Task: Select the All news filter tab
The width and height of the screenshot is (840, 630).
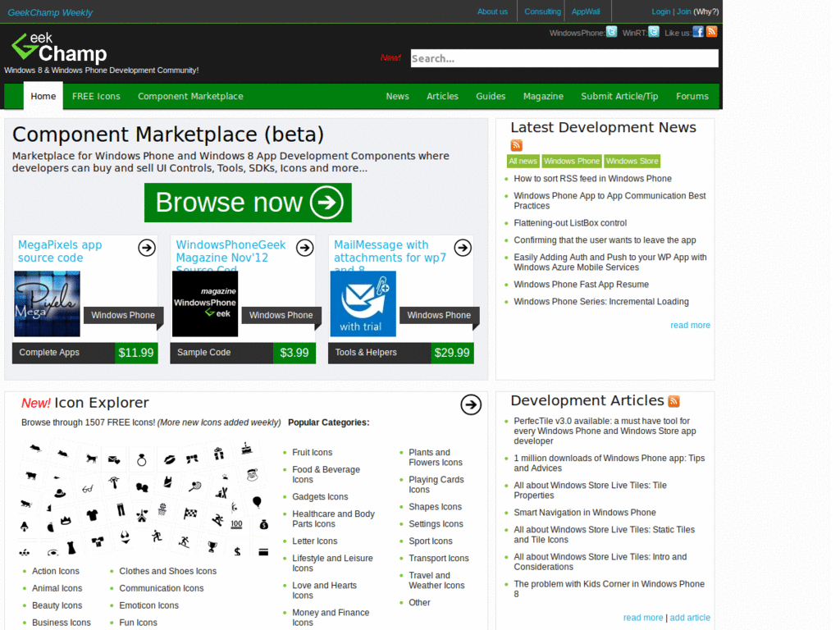Action: [523, 162]
